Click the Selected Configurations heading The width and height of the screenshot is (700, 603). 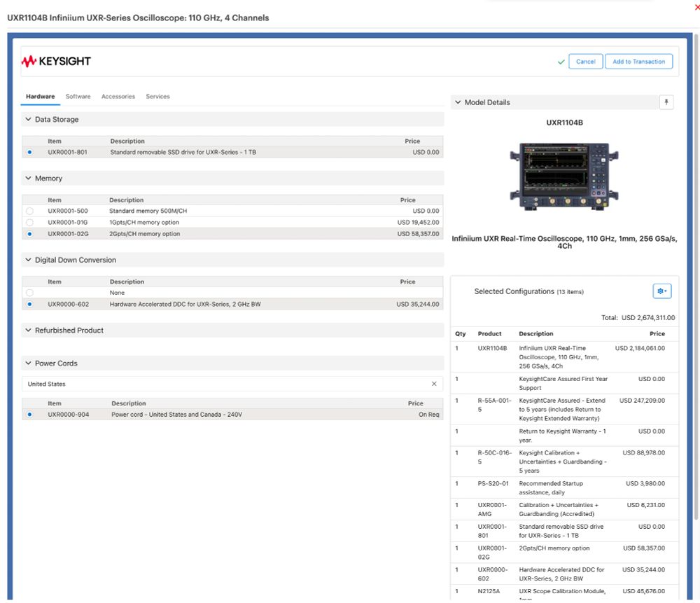click(514, 291)
